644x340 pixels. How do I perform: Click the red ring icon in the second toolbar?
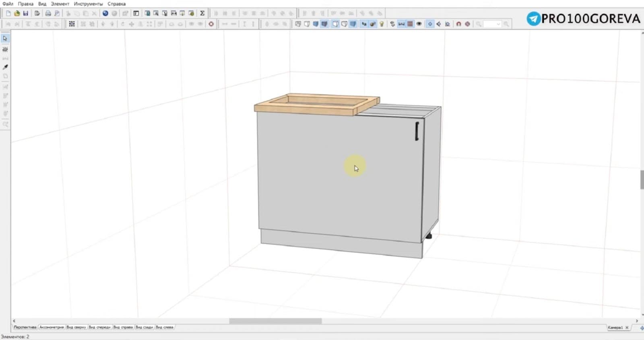(211, 24)
